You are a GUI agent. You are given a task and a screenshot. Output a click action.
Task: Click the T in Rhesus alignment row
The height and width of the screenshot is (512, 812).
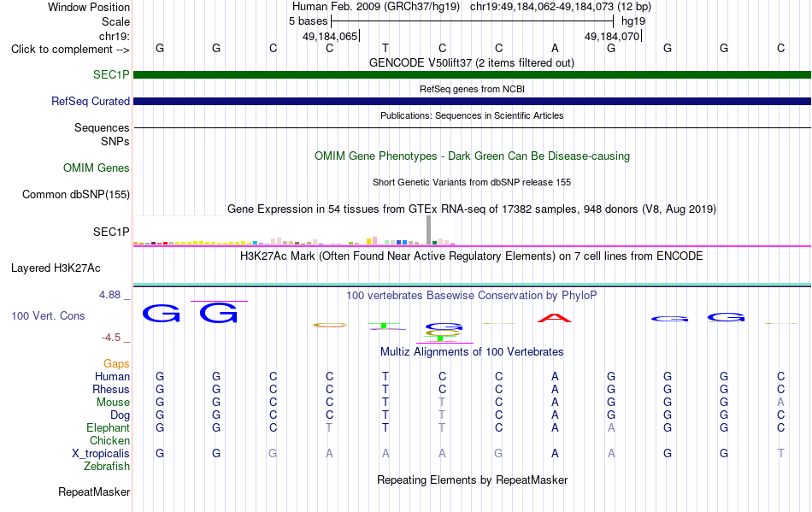[x=385, y=389]
